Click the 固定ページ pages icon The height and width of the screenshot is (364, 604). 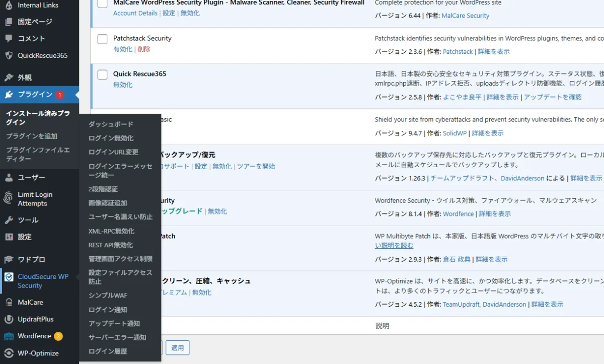click(9, 22)
